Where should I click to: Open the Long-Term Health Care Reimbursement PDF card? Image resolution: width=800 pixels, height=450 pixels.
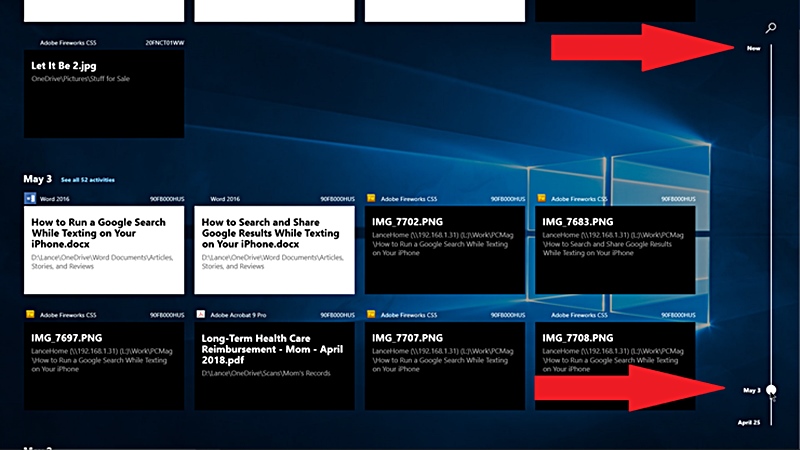coord(274,365)
